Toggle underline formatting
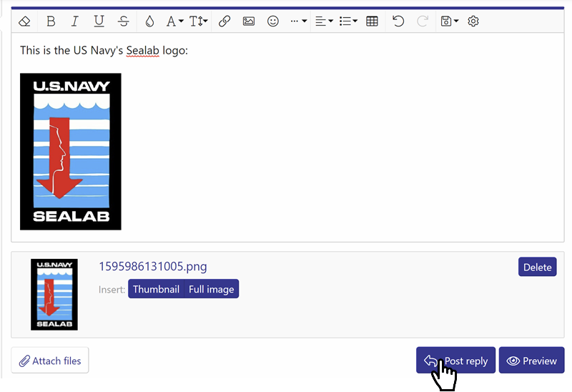Viewport: 572px width, 392px height. pyautogui.click(x=99, y=21)
